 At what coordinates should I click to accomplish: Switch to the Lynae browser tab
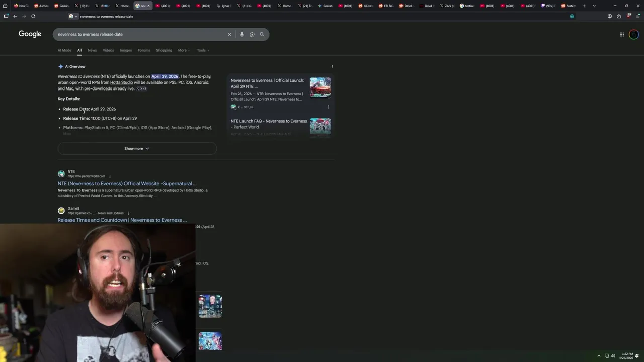coord(224,6)
